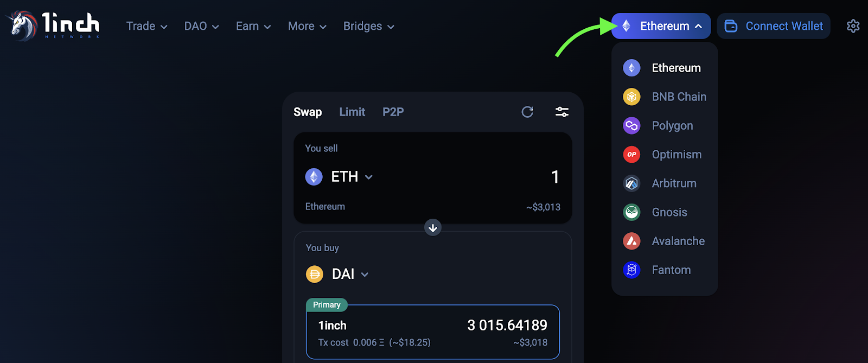Click the Optimism network icon
Image resolution: width=868 pixels, height=363 pixels.
631,155
